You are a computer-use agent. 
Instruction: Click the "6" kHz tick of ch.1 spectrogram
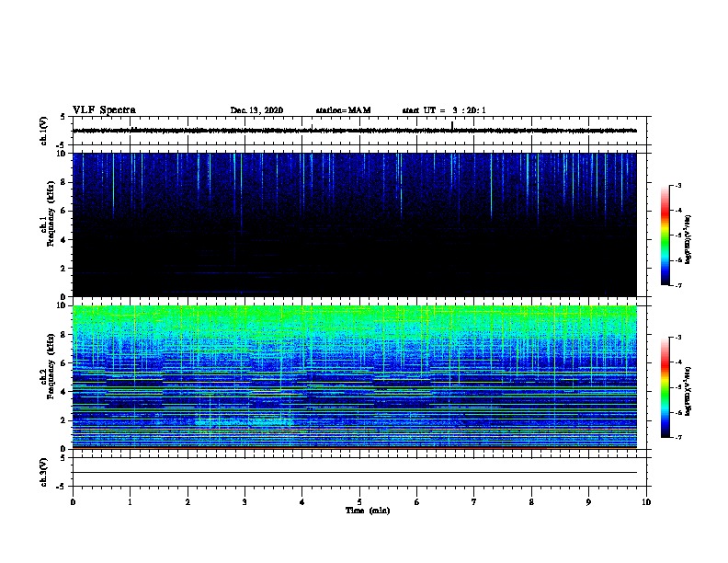pyautogui.click(x=63, y=211)
